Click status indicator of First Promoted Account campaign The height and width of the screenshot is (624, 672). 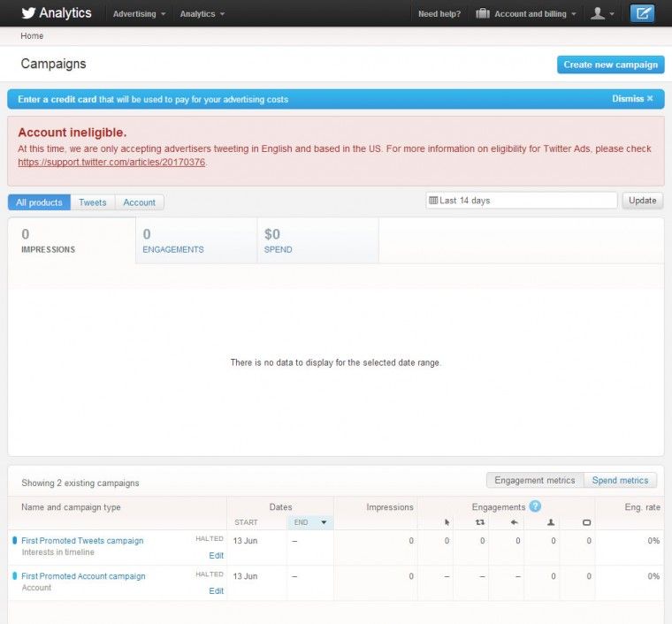click(15, 575)
